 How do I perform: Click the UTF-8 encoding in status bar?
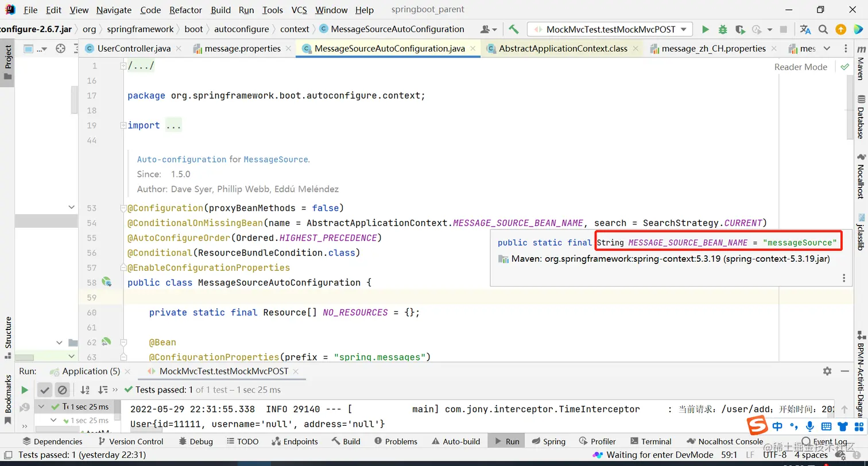[x=774, y=455]
